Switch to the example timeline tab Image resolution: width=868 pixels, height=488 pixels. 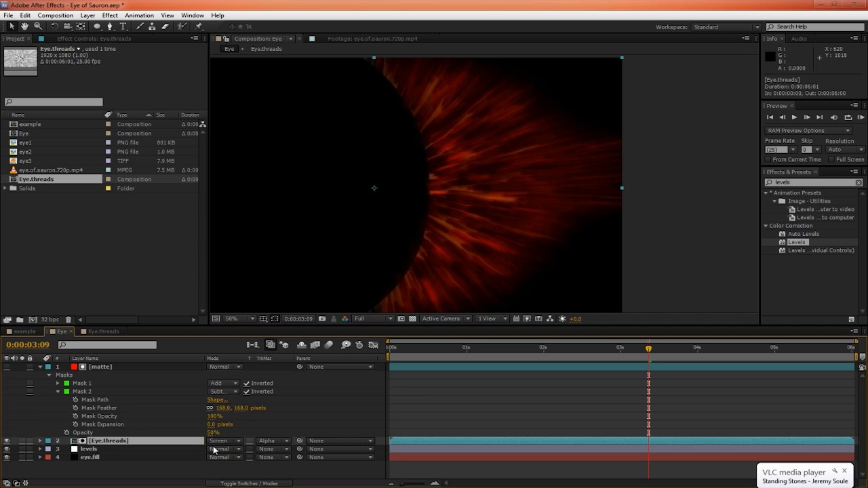(24, 331)
